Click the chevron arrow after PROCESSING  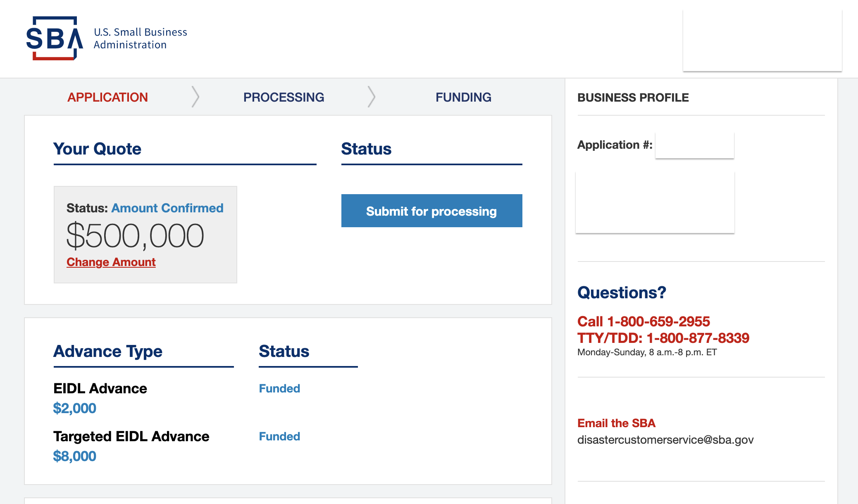click(372, 97)
